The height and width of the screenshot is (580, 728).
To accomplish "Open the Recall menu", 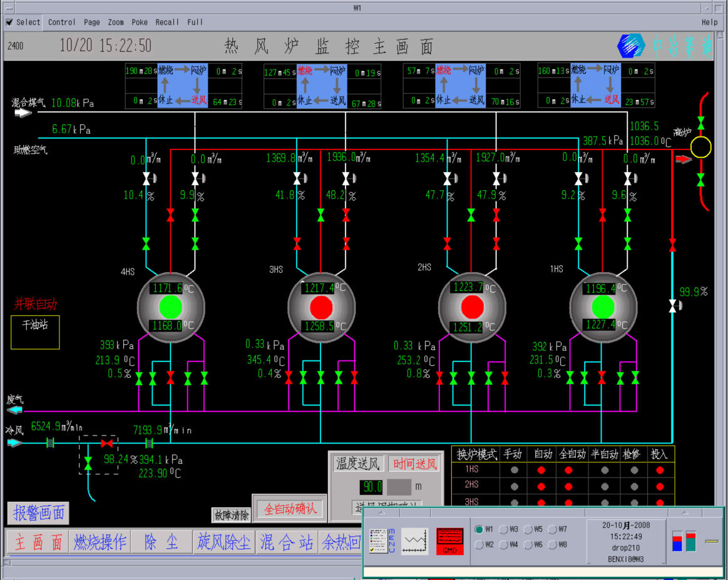I will coord(167,22).
